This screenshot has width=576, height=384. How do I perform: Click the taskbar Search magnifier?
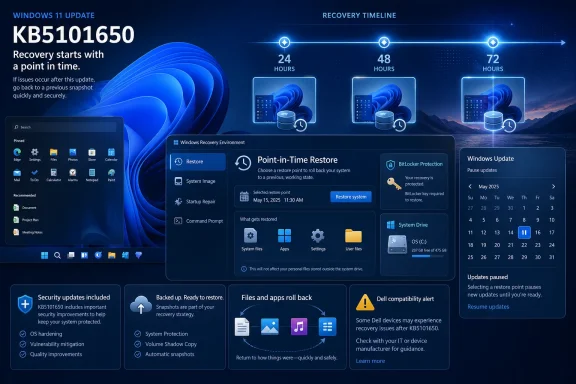coord(57,255)
